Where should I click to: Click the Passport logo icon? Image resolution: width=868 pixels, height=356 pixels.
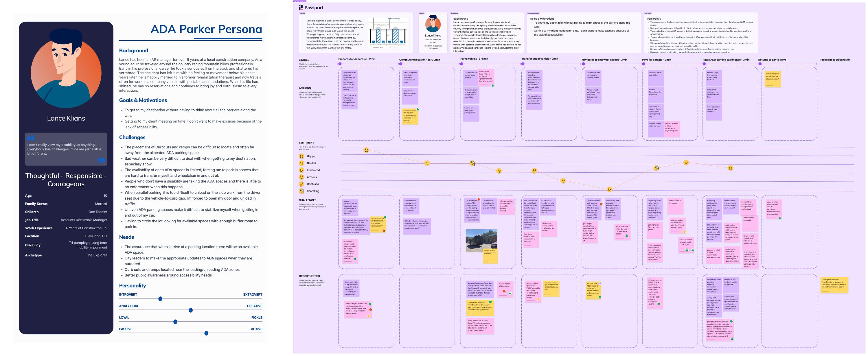[x=301, y=8]
